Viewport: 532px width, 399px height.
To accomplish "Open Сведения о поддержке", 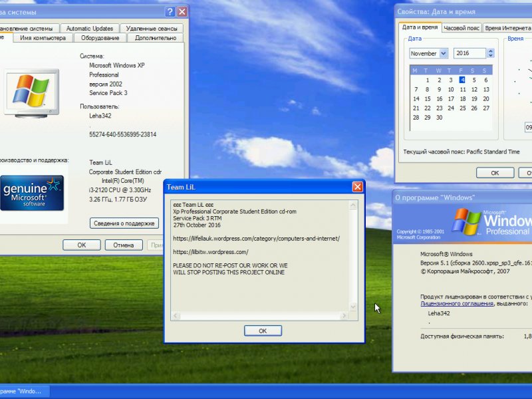I will coord(124,223).
